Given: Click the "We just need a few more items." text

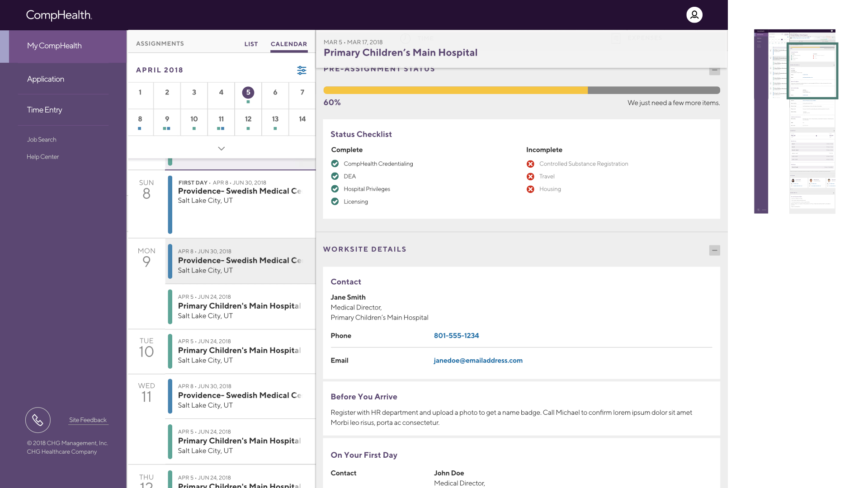Looking at the screenshot, I should [674, 103].
